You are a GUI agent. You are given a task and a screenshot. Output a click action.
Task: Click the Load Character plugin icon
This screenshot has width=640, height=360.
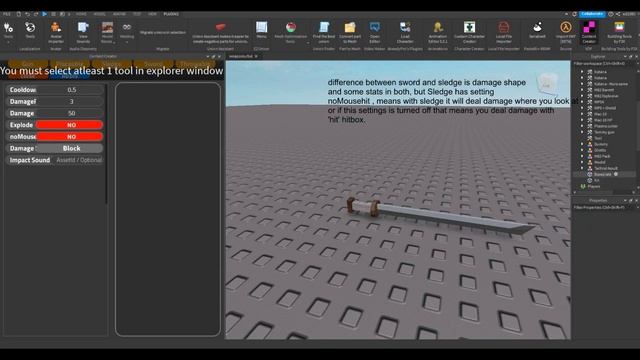405,27
